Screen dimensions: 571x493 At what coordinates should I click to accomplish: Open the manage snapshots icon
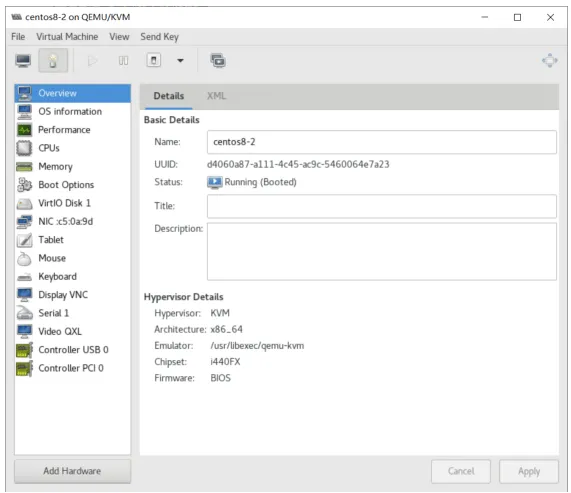(218, 60)
